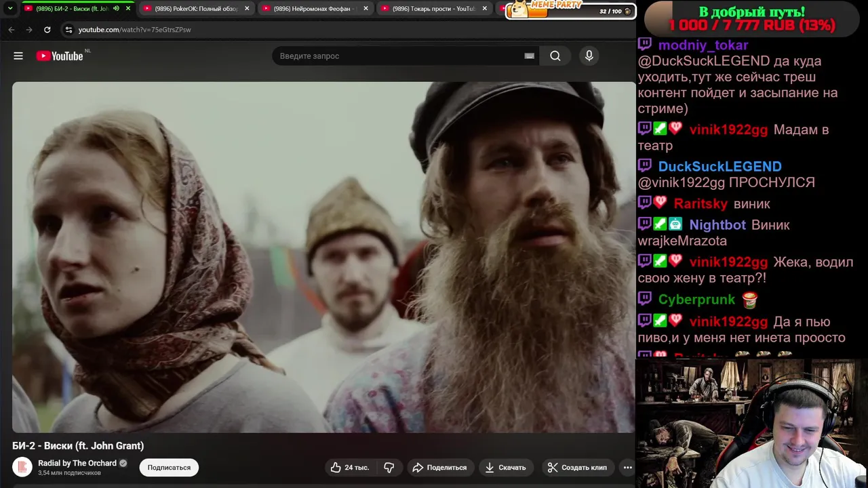Click browser back arrow
Screen dimensions: 868x488
pyautogui.click(x=12, y=30)
